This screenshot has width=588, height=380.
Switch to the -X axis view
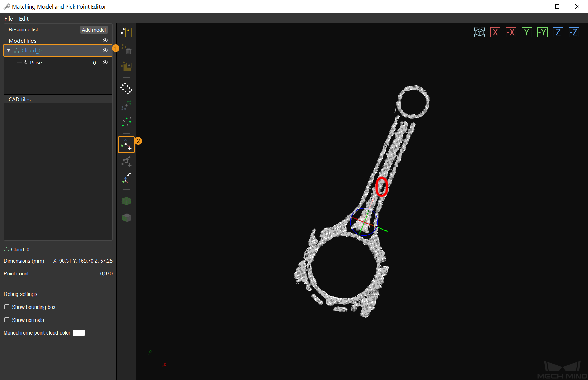pyautogui.click(x=511, y=32)
